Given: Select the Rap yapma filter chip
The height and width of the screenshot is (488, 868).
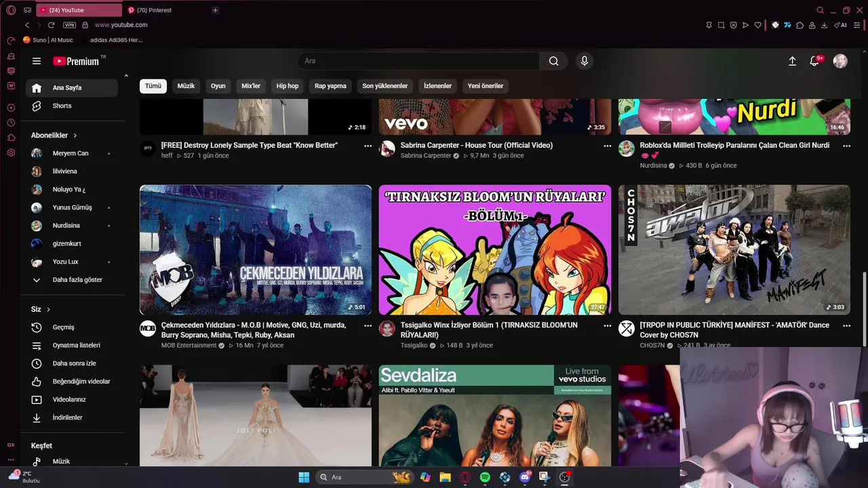Looking at the screenshot, I should (x=330, y=86).
